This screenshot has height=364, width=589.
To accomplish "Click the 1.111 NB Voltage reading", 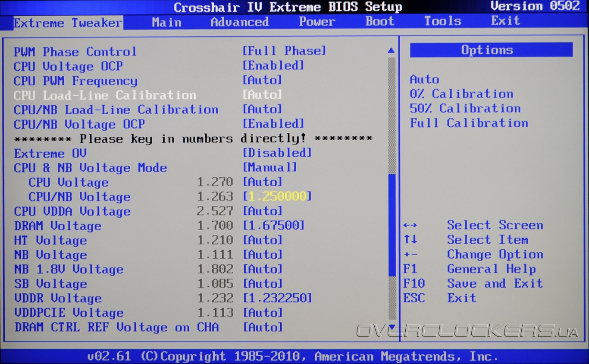I will (215, 255).
